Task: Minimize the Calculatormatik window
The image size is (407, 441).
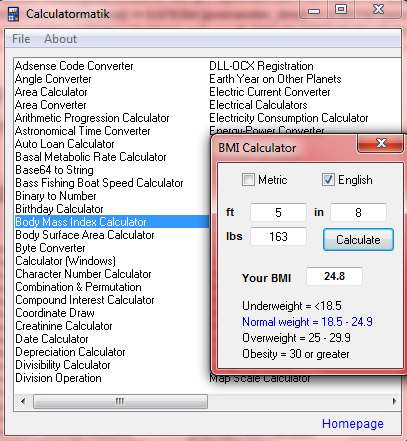Action: click(x=314, y=10)
